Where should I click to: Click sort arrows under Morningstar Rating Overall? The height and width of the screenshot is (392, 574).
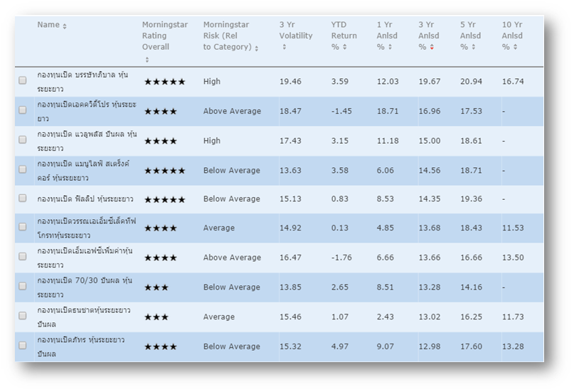147,60
